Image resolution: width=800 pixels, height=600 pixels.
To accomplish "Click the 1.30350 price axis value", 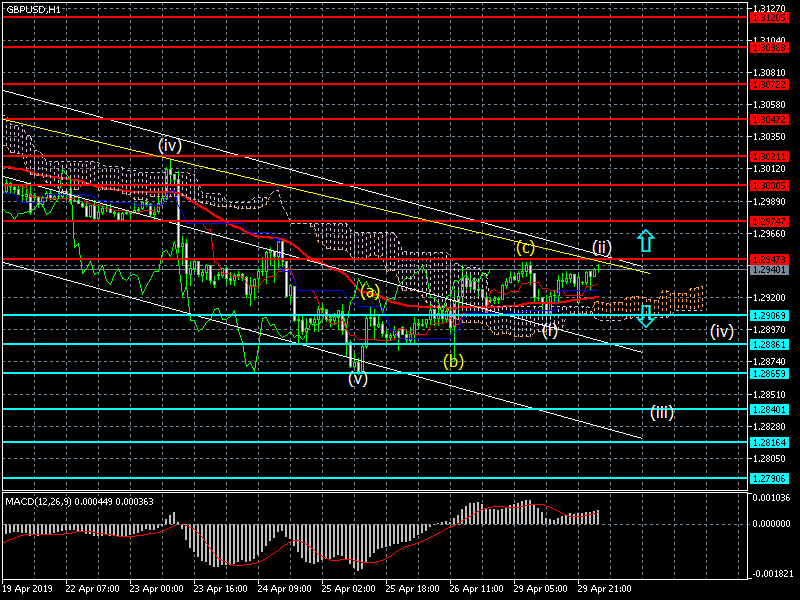I will tap(769, 137).
